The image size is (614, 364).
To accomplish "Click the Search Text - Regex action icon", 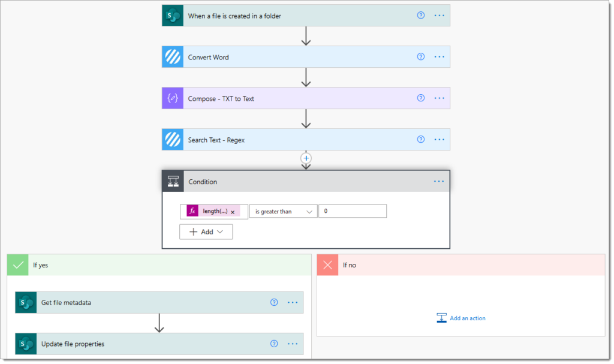I will pyautogui.click(x=173, y=140).
